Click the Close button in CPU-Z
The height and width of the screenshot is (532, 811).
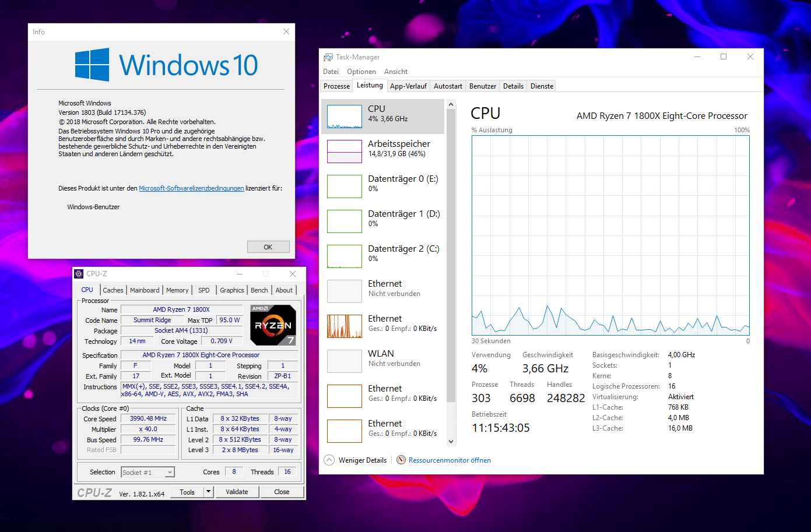click(x=282, y=492)
